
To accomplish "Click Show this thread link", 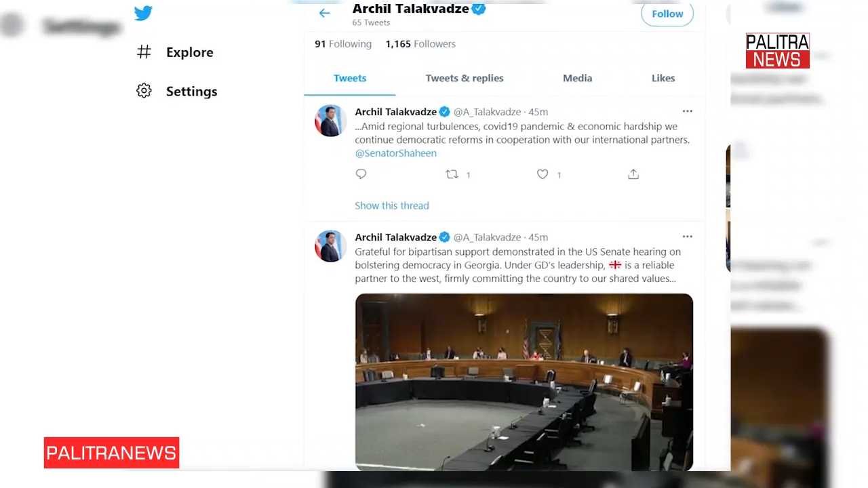I will pyautogui.click(x=392, y=205).
